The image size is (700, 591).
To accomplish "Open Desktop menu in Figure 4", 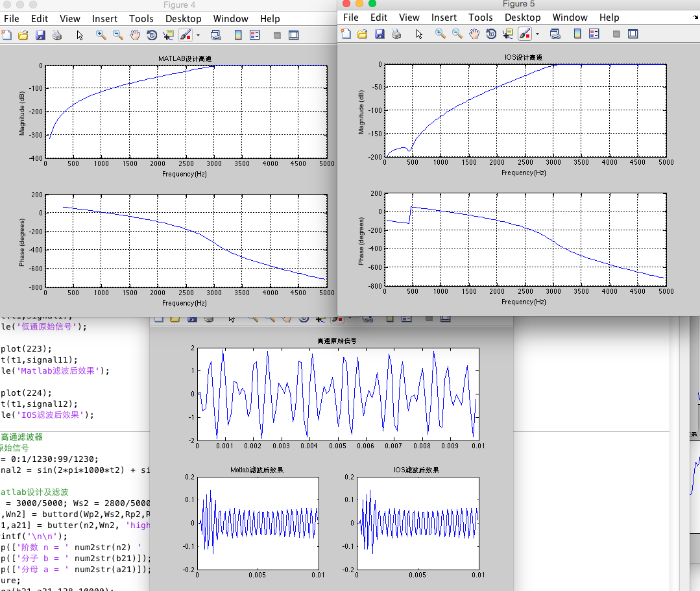I will pyautogui.click(x=183, y=19).
